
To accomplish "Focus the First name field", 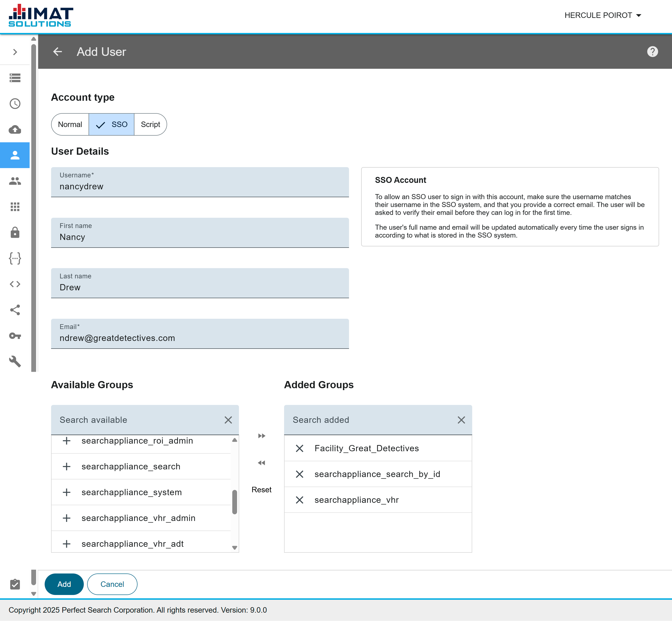I will (x=200, y=233).
